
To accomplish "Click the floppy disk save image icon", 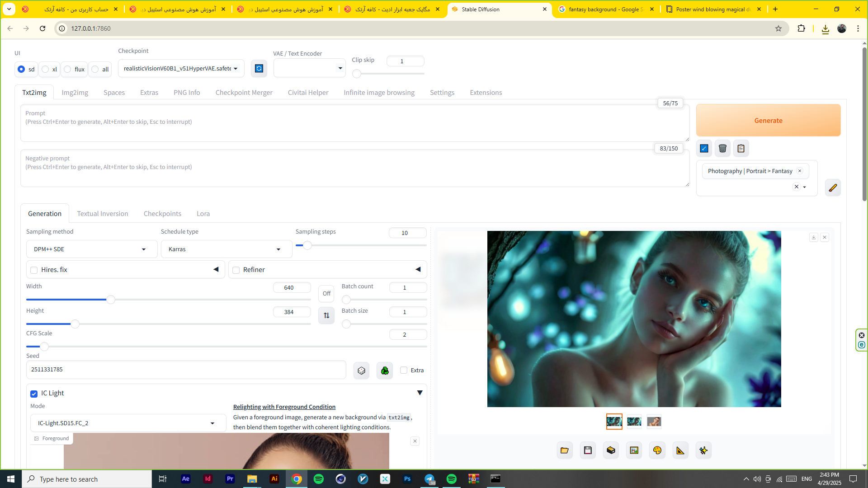I will coord(588,450).
